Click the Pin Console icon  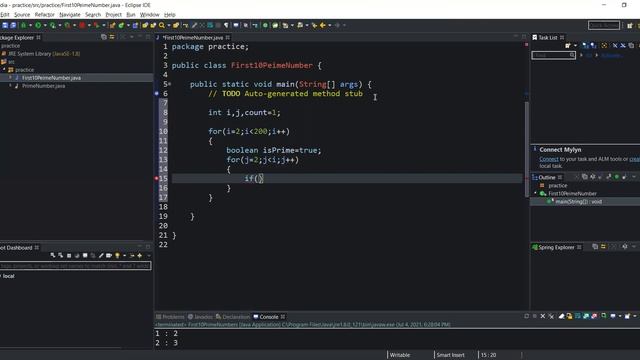click(x=604, y=316)
